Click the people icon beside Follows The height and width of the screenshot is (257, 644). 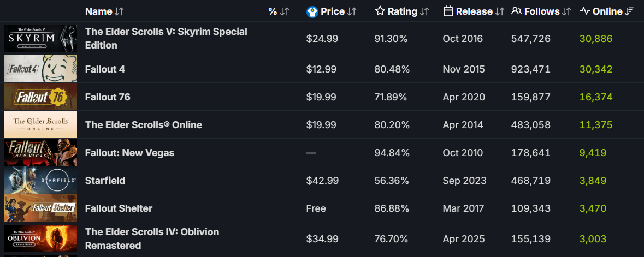516,11
